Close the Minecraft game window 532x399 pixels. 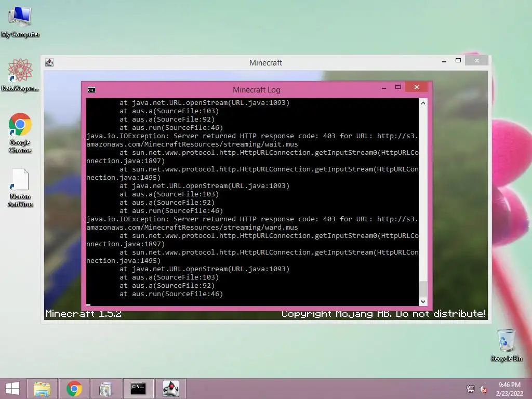click(477, 61)
